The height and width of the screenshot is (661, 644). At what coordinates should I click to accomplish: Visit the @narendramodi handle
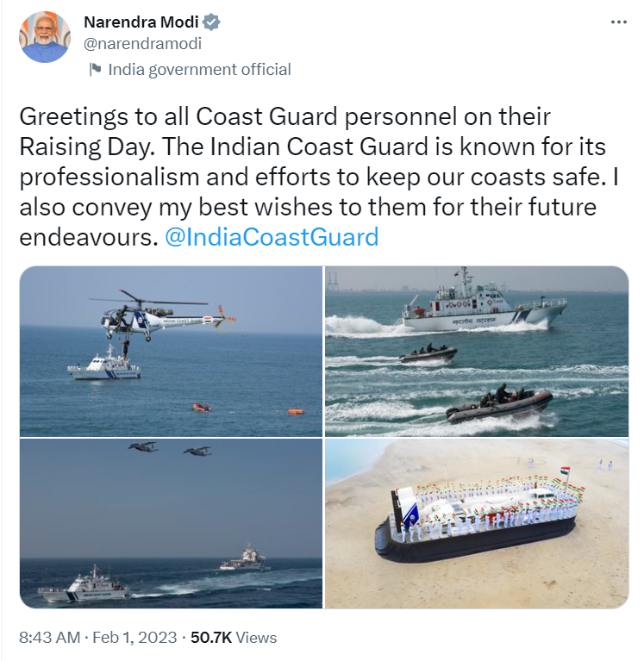click(x=142, y=43)
